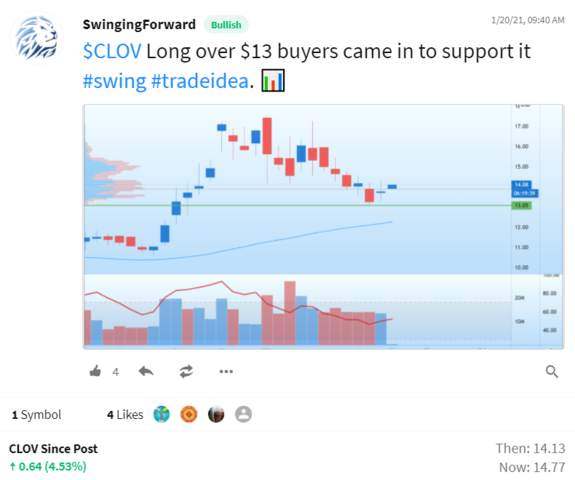575x480 pixels.
Task: Show the 1 Symbol list
Action: click(x=37, y=415)
